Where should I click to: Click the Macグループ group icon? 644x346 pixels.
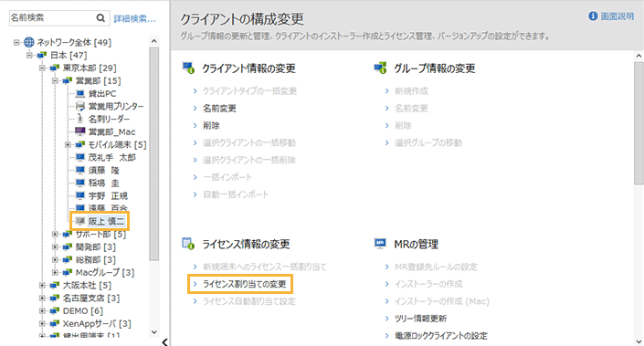click(68, 272)
